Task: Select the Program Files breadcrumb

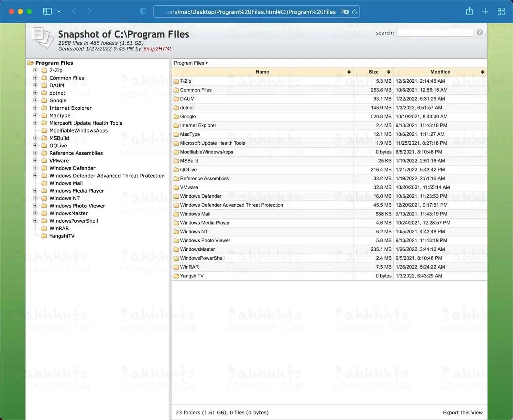Action: pyautogui.click(x=189, y=63)
